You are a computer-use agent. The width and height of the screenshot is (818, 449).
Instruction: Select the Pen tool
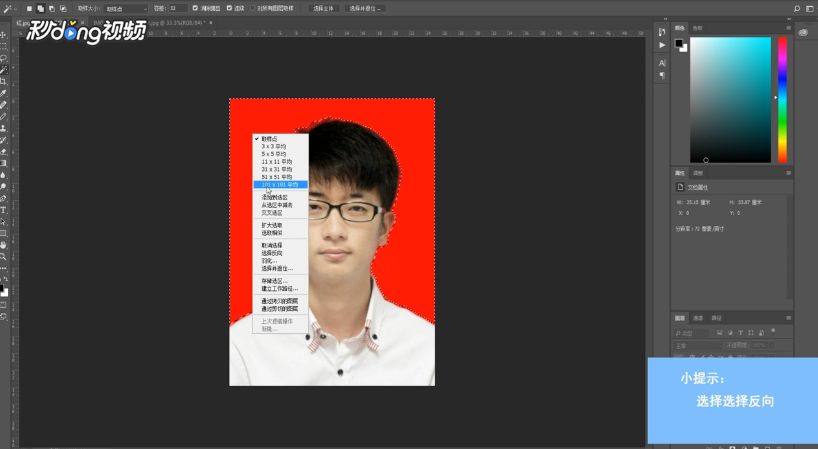pyautogui.click(x=4, y=198)
